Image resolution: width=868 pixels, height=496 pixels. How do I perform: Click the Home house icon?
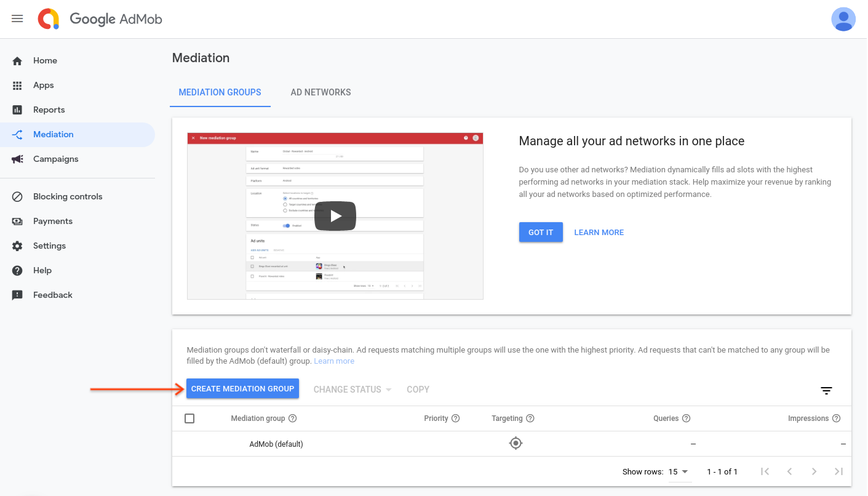click(x=17, y=61)
